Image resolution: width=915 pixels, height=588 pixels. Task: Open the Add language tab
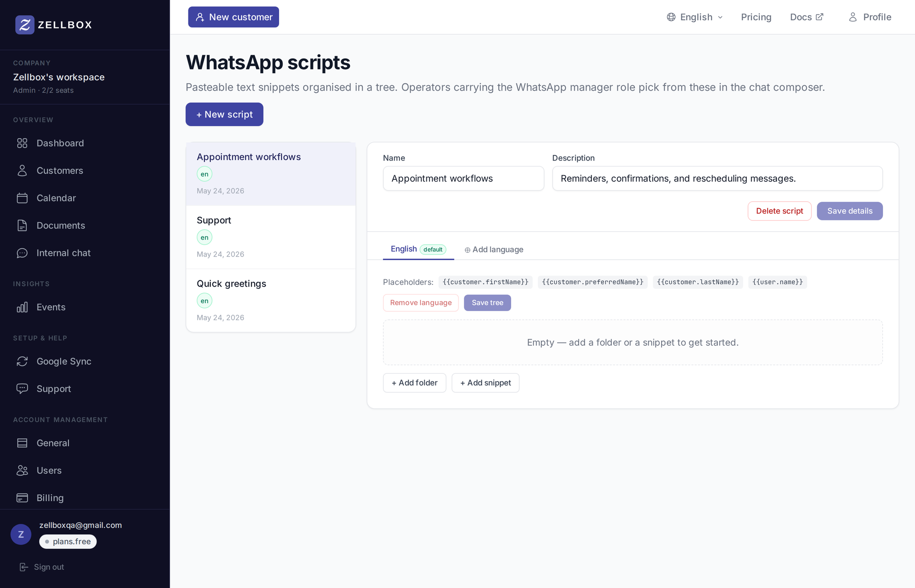click(494, 250)
